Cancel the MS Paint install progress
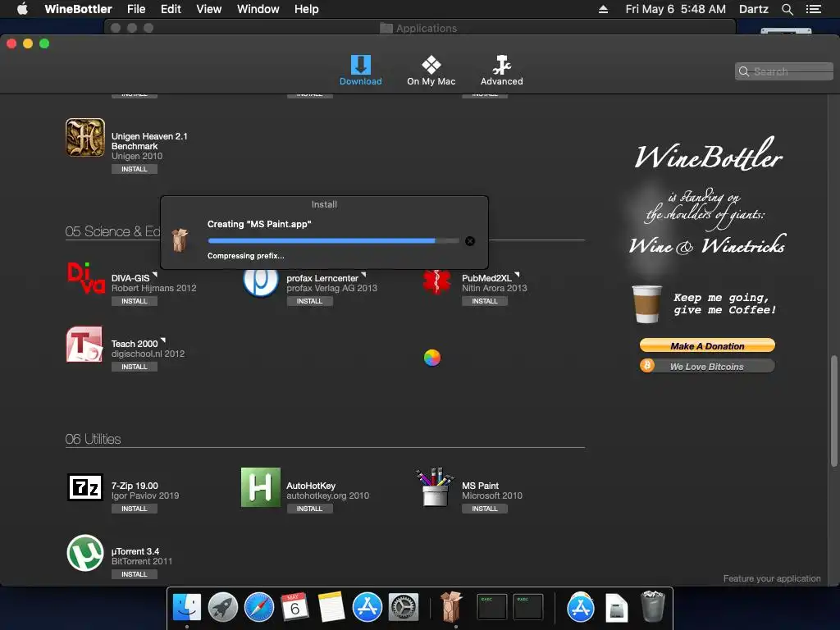The width and height of the screenshot is (840, 630). (x=470, y=241)
